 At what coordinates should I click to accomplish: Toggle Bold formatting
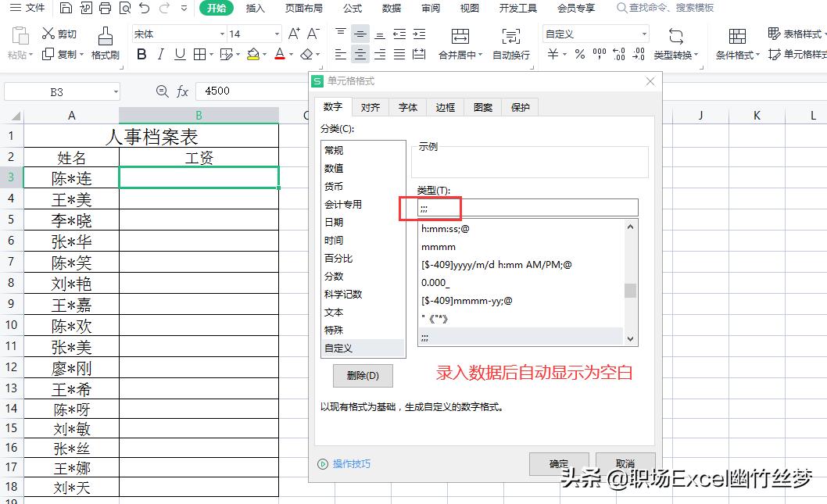coord(141,55)
